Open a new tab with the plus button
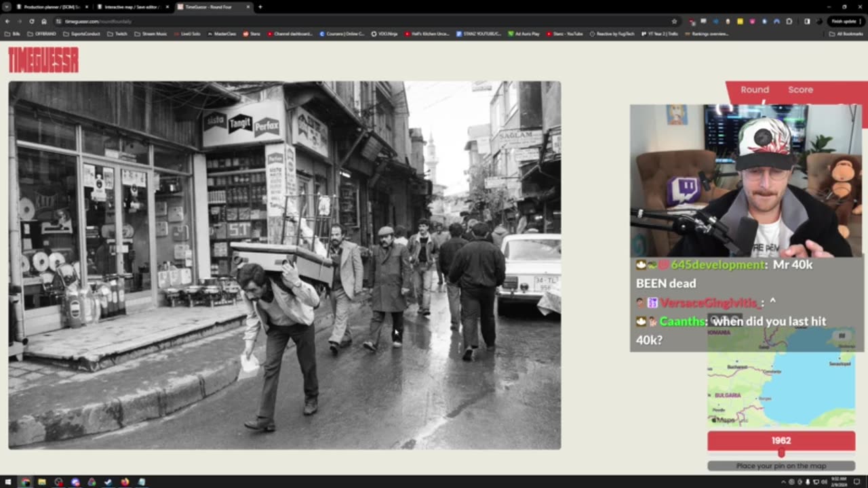This screenshot has width=868, height=488. [x=260, y=7]
